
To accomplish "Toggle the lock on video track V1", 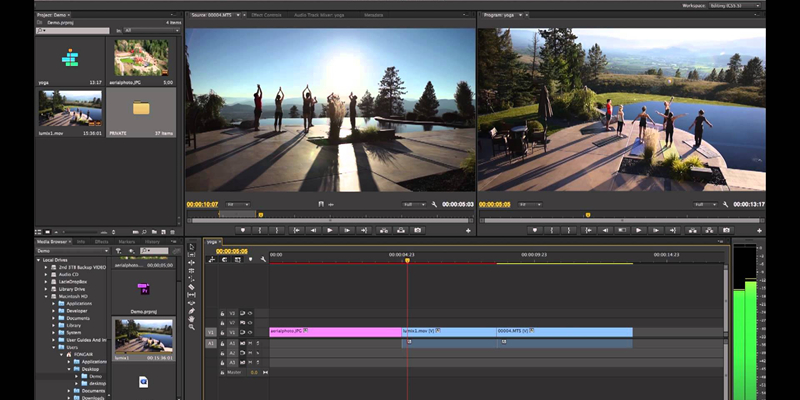I will (223, 332).
